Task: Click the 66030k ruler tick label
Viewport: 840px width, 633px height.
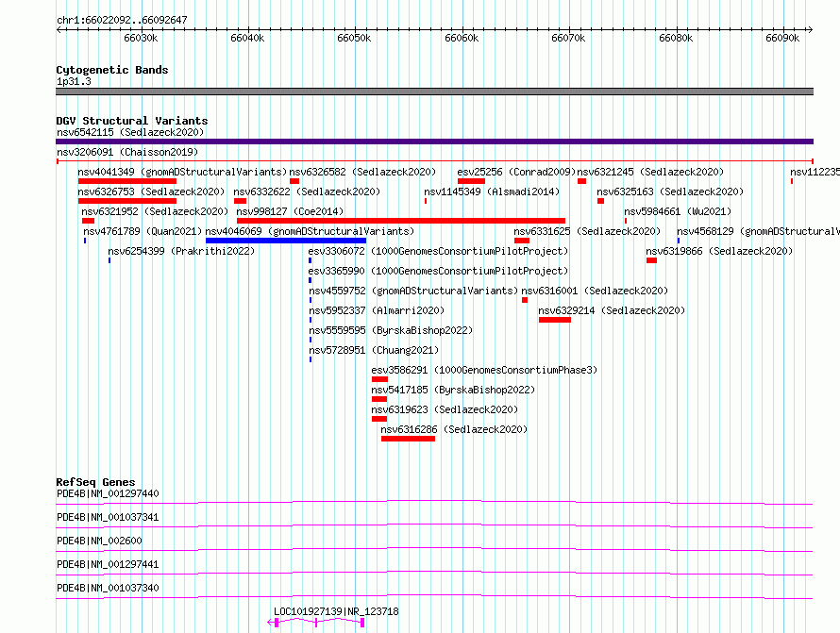Action: [x=141, y=38]
